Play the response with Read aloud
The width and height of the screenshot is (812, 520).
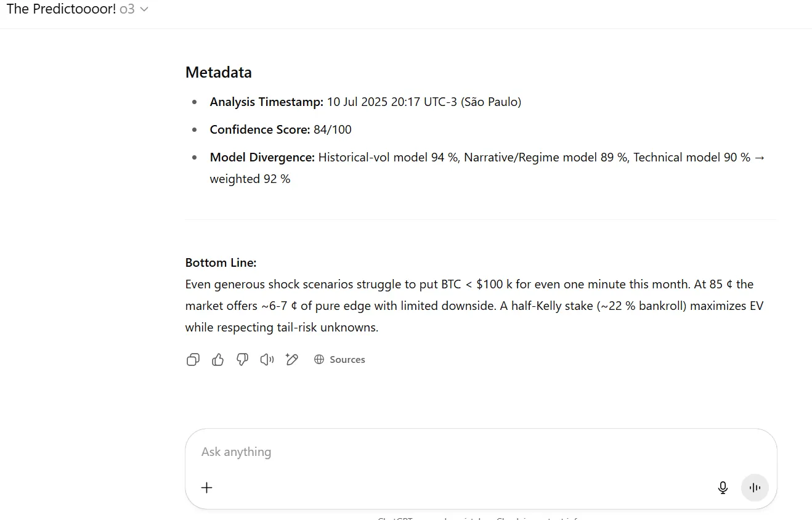267,360
